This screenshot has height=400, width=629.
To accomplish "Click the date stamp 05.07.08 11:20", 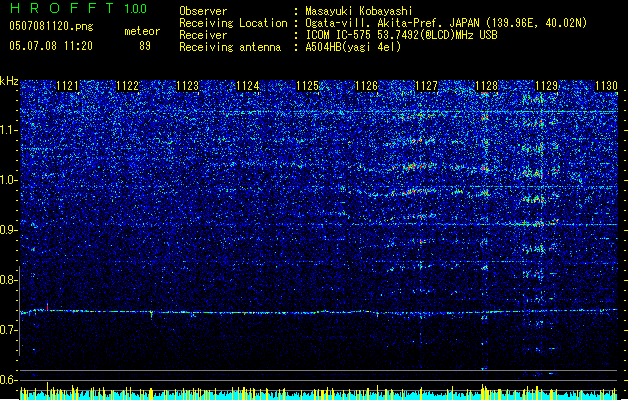I will [51, 45].
